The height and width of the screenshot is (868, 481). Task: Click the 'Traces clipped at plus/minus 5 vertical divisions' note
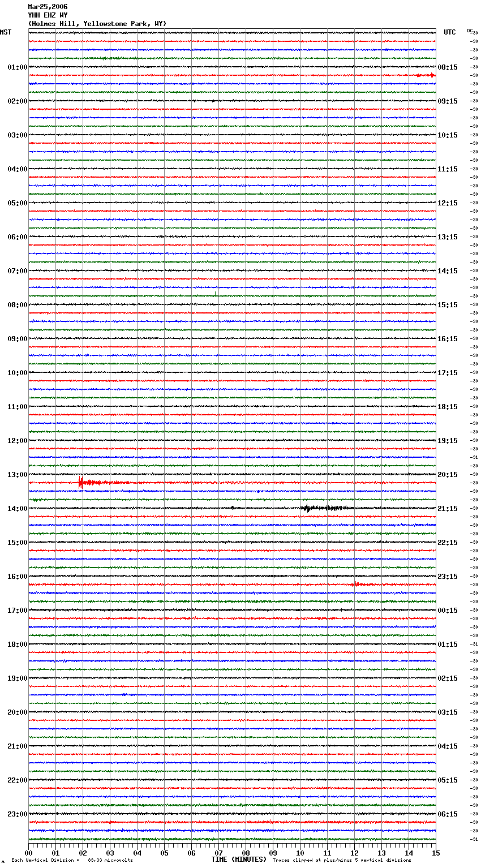(342, 860)
